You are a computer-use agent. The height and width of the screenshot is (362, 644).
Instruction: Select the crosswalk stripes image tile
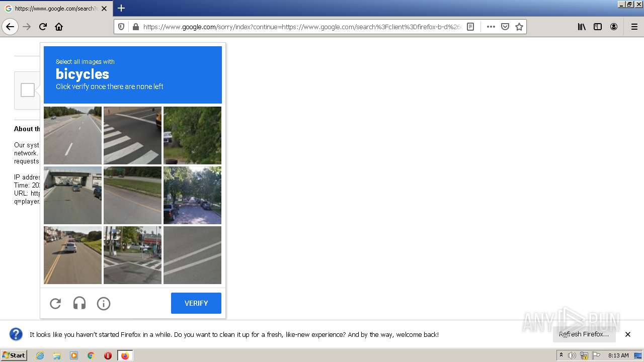tap(132, 135)
